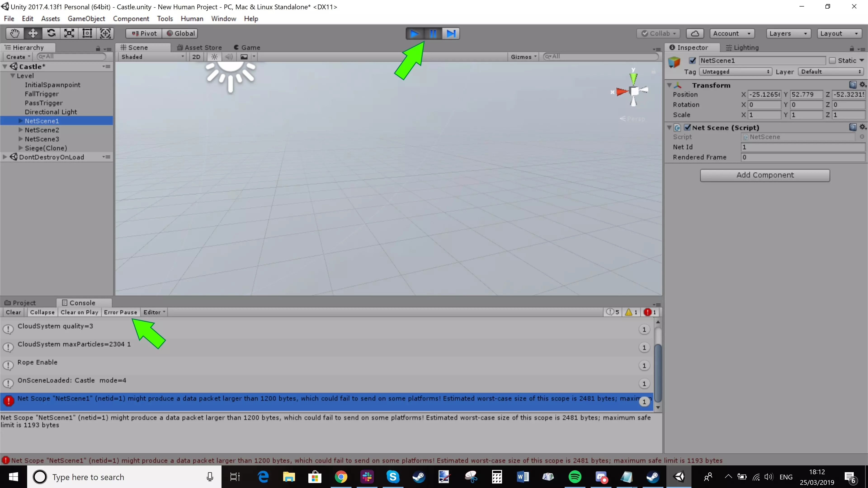The width and height of the screenshot is (868, 488).
Task: Open the Cloud services icon
Action: 695,33
